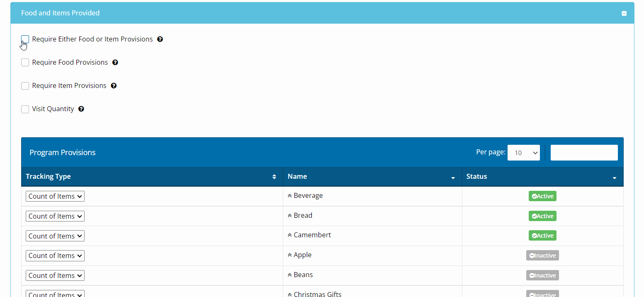Screen dimensions: 644x297
Task: Open Tracking Type dropdown for Apple
Action: click(x=55, y=256)
